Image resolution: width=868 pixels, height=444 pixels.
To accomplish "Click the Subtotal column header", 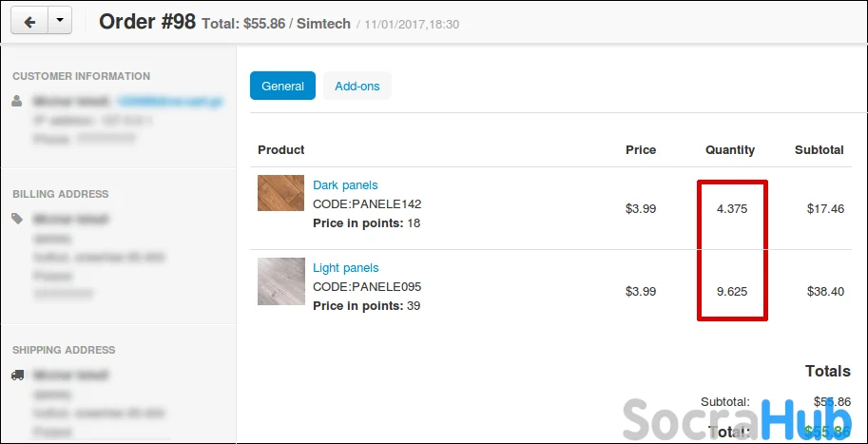I will coord(820,149).
